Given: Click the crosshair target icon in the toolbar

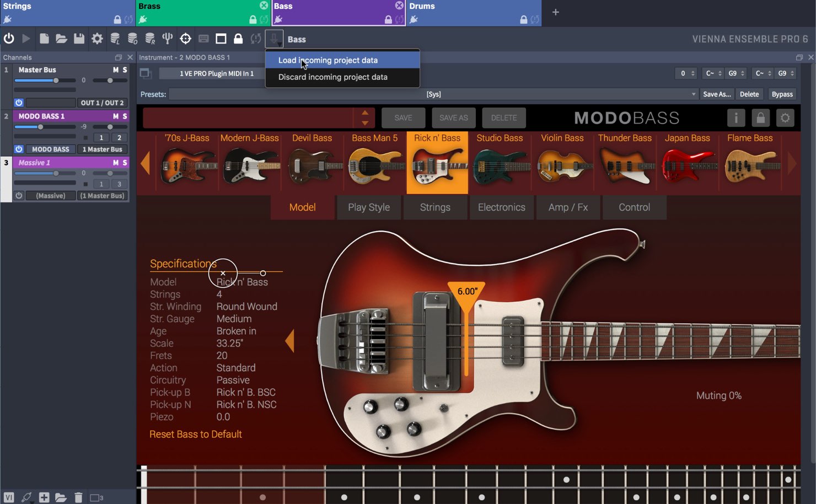Looking at the screenshot, I should point(186,39).
